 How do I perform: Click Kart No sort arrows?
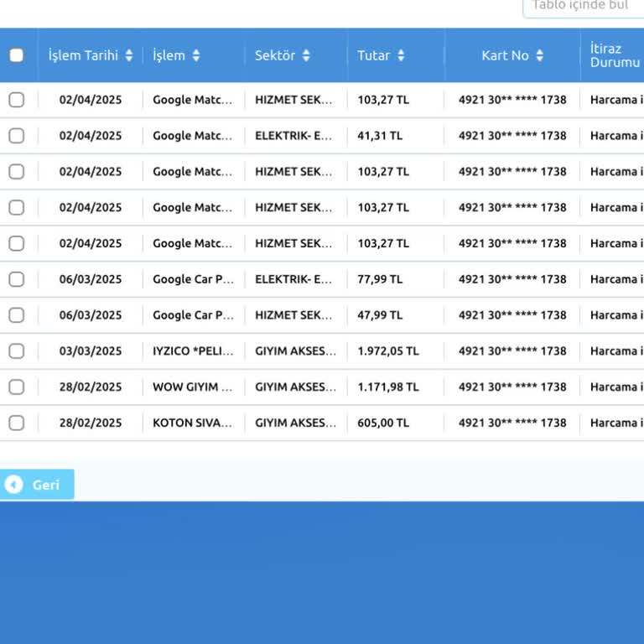point(539,55)
